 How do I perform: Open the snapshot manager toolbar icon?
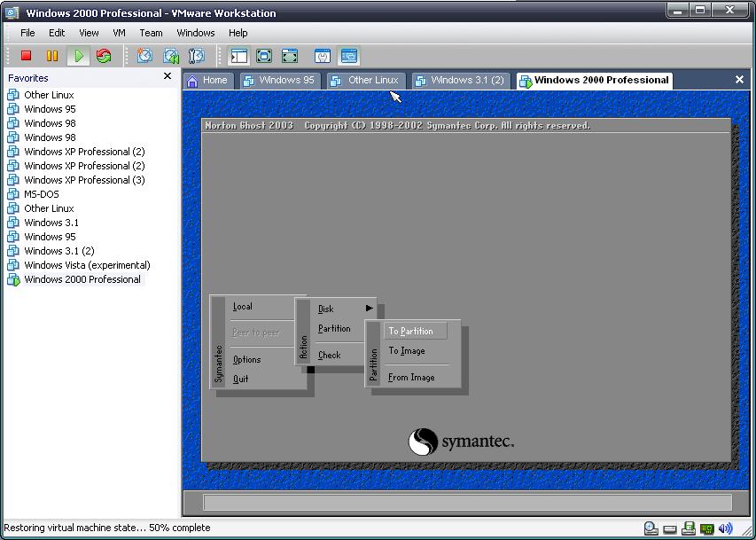tap(197, 56)
